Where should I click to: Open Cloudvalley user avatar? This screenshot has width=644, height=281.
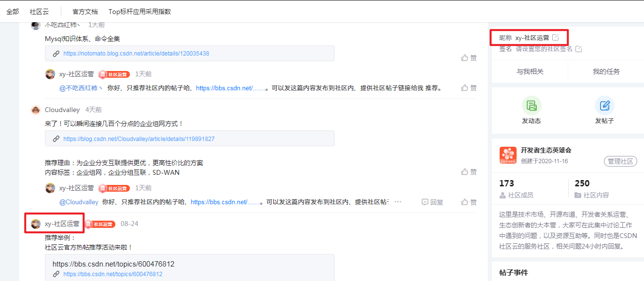click(36, 110)
